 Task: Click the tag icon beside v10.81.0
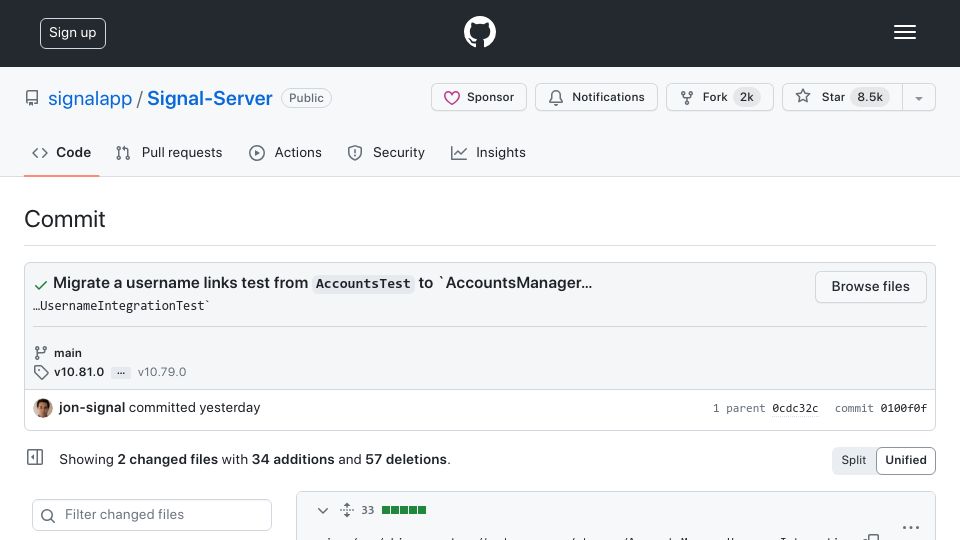point(41,372)
